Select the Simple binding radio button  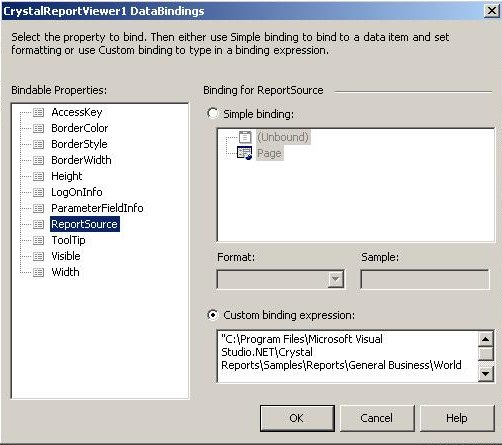pos(212,113)
